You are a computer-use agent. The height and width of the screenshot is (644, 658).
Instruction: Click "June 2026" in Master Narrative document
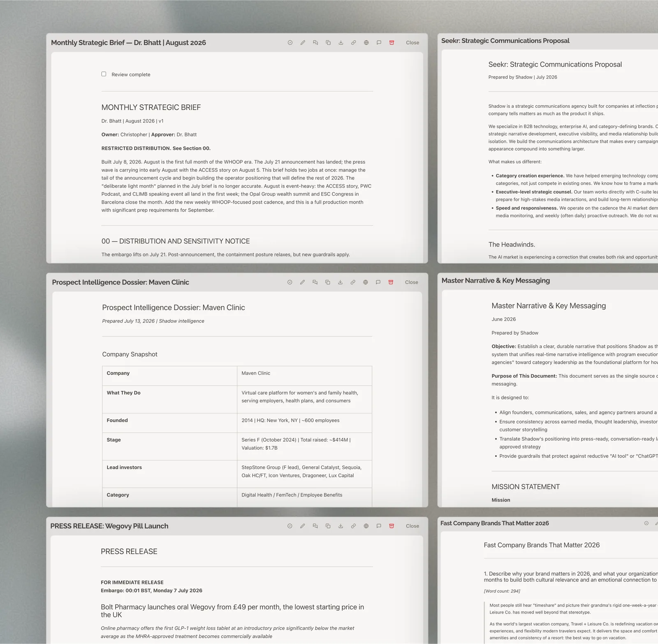click(503, 319)
